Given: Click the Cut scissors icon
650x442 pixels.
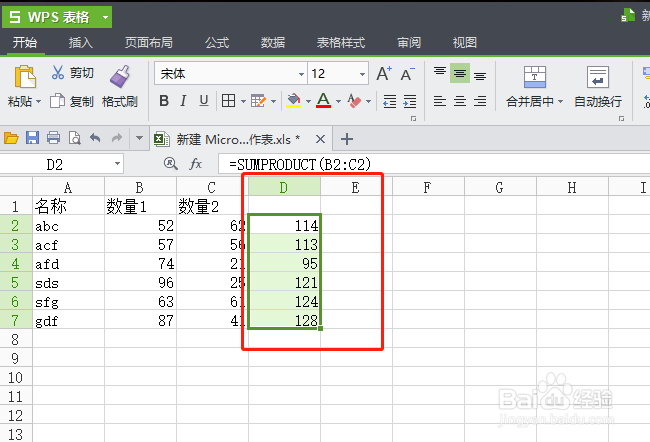Looking at the screenshot, I should click(58, 72).
